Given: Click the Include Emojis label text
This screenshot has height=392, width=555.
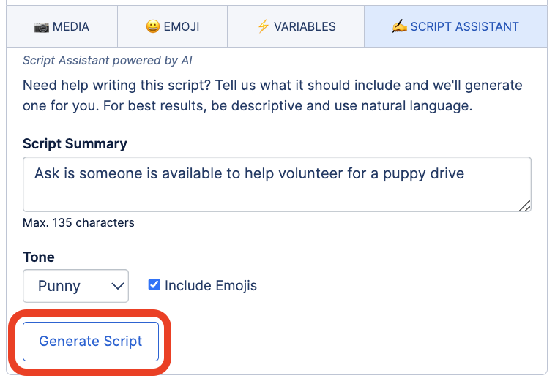Looking at the screenshot, I should coord(211,285).
